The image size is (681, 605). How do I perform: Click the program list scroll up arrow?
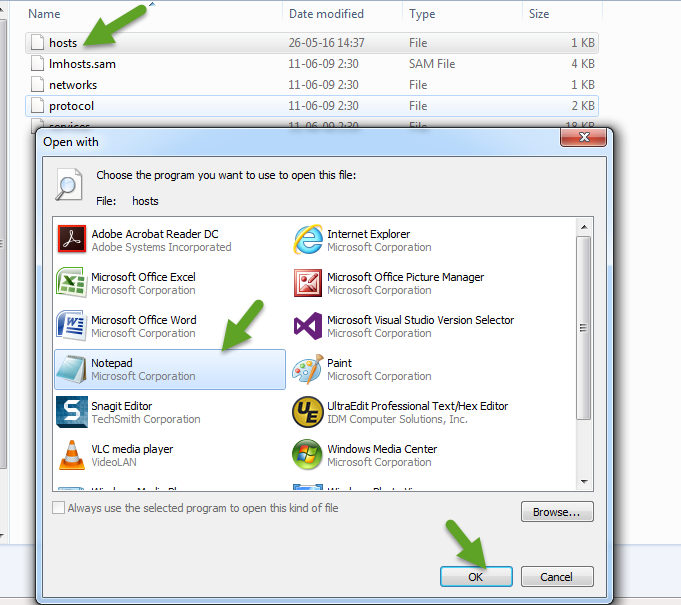[x=584, y=227]
